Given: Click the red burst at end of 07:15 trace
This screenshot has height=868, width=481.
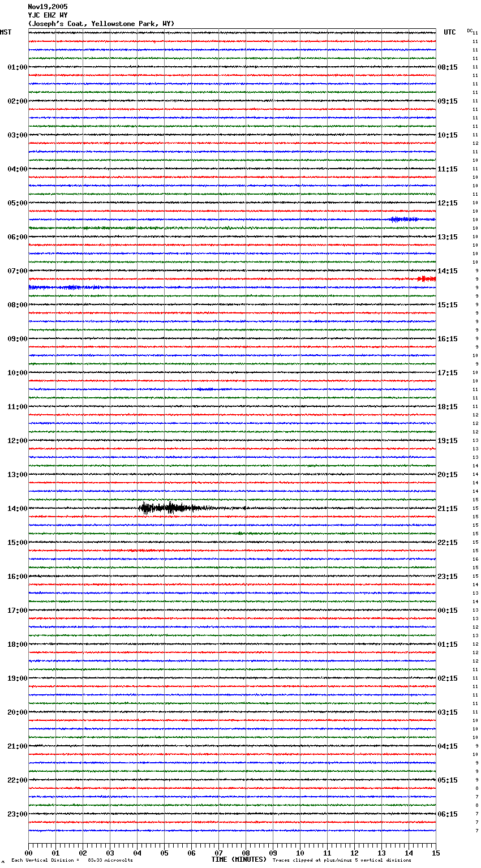Looking at the screenshot, I should click(427, 278).
